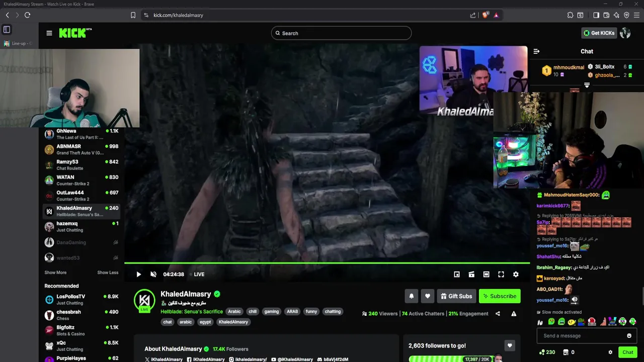Collapse the chat panel with arrow icon
Image resolution: width=644 pixels, height=362 pixels.
pos(536,51)
